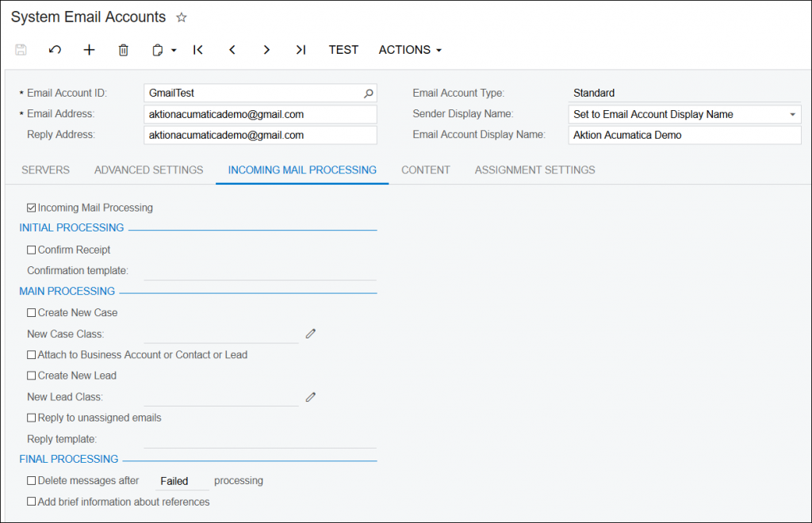Click the Reply Address input field
Screen dimensions: 812x523
click(x=260, y=135)
